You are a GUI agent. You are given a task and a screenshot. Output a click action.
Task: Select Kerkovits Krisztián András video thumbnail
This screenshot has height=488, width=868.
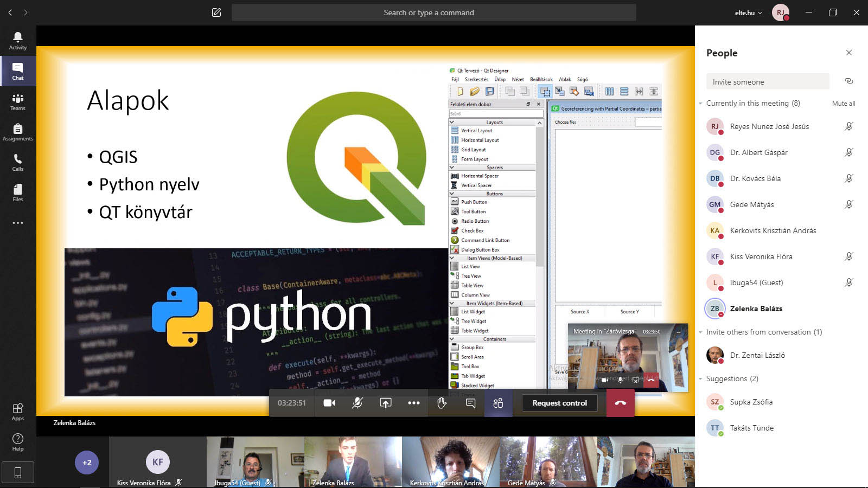[x=451, y=462]
